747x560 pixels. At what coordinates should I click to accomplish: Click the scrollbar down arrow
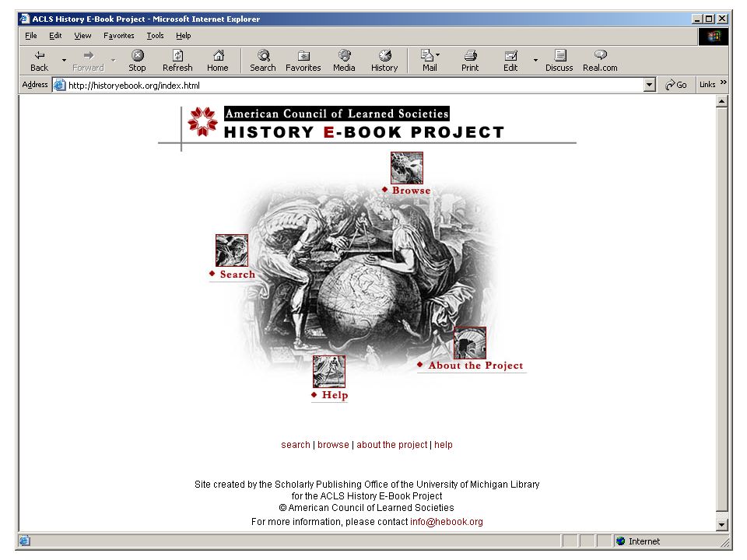[x=722, y=525]
